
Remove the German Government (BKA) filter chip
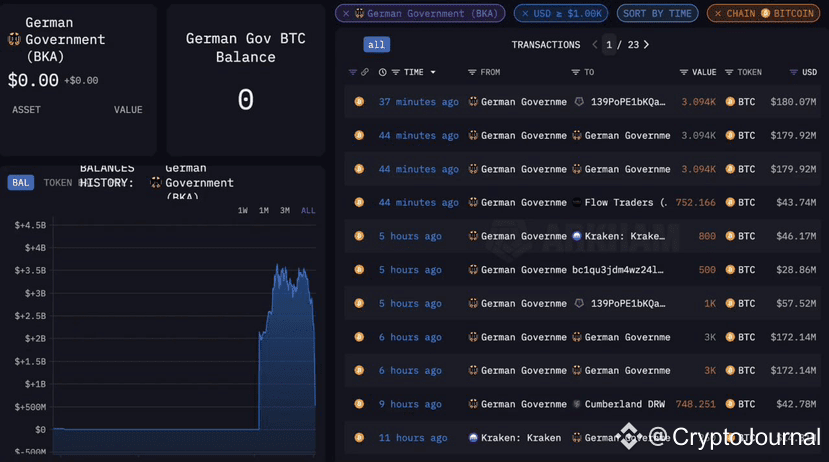346,14
